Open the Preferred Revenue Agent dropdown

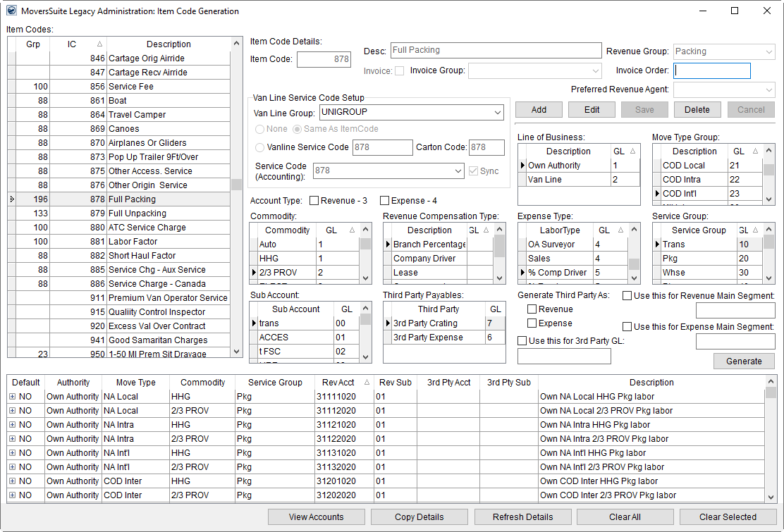[767, 89]
